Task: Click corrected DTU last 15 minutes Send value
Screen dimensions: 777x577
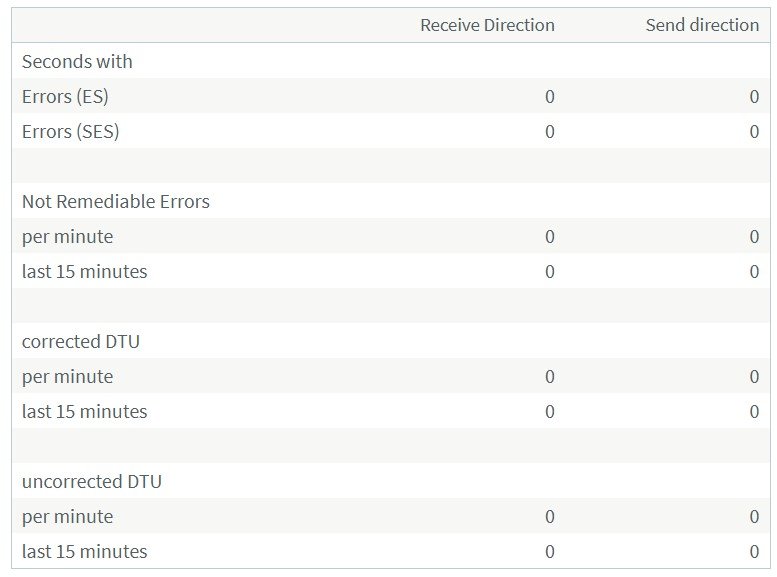Action: (x=754, y=411)
